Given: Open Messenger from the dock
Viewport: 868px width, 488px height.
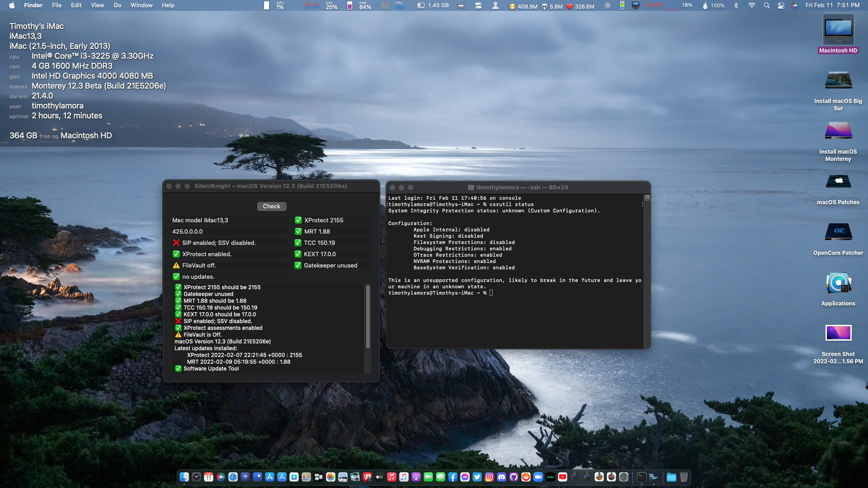Looking at the screenshot, I should (x=465, y=477).
